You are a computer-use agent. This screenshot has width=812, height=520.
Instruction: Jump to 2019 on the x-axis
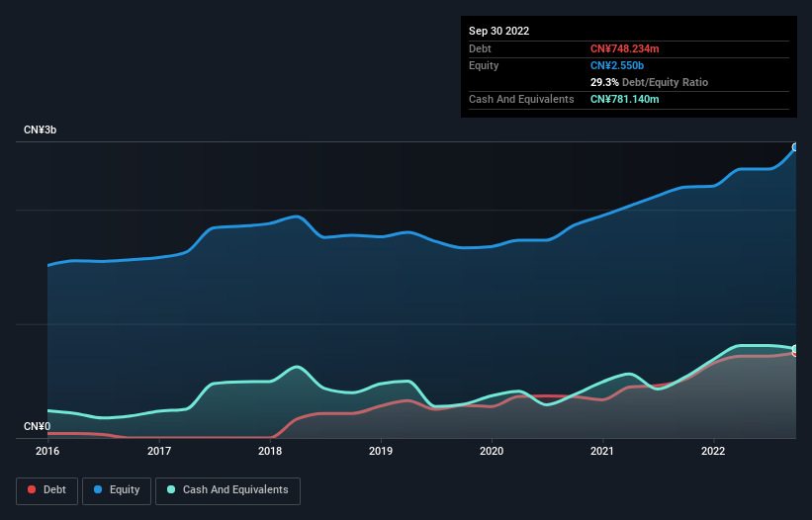pos(381,451)
